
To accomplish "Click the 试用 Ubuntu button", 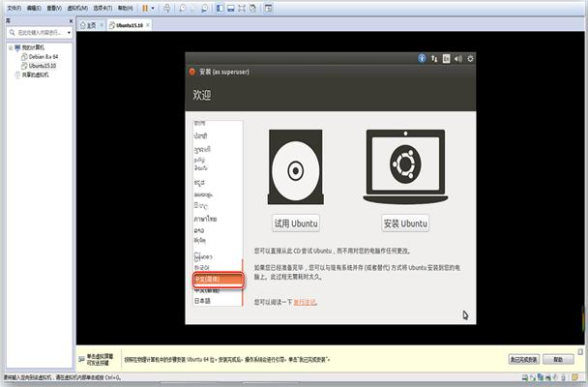I will (296, 223).
